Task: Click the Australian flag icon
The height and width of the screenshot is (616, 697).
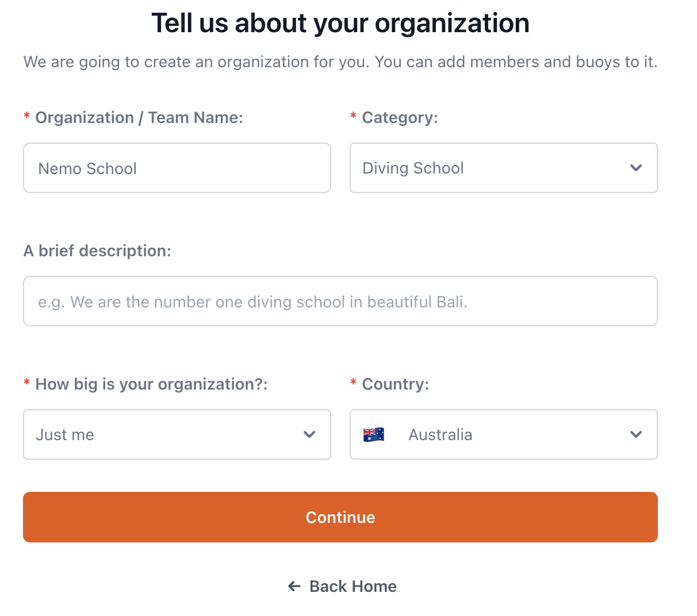Action: pos(374,434)
